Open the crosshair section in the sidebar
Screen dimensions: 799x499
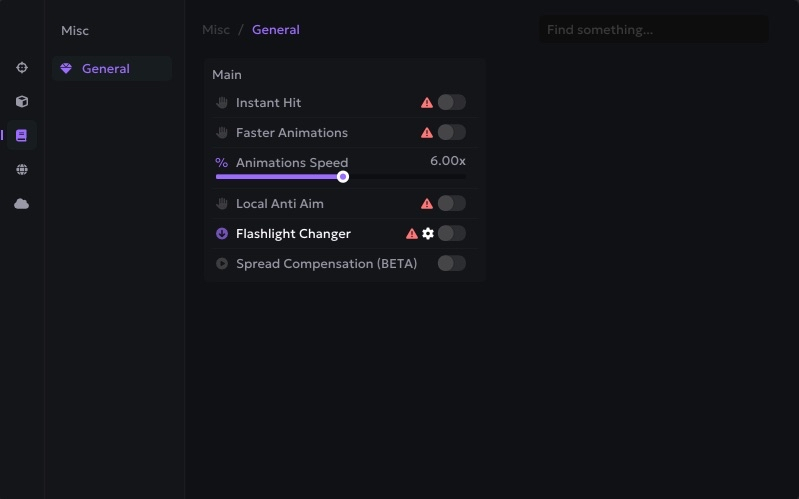coord(22,68)
